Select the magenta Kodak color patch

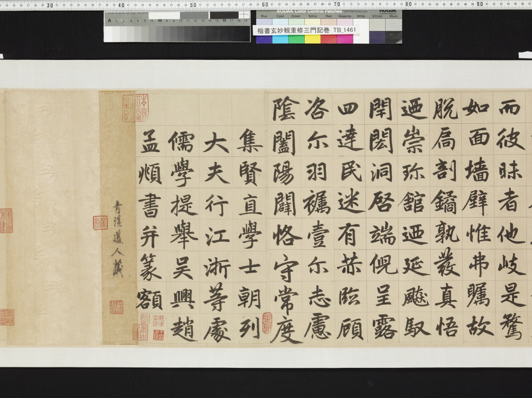pos(345,39)
